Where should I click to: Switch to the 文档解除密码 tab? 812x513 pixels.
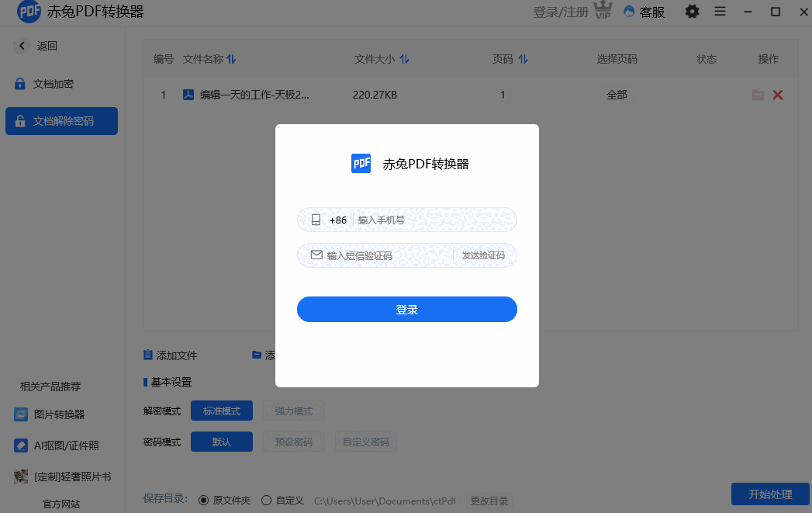point(61,121)
